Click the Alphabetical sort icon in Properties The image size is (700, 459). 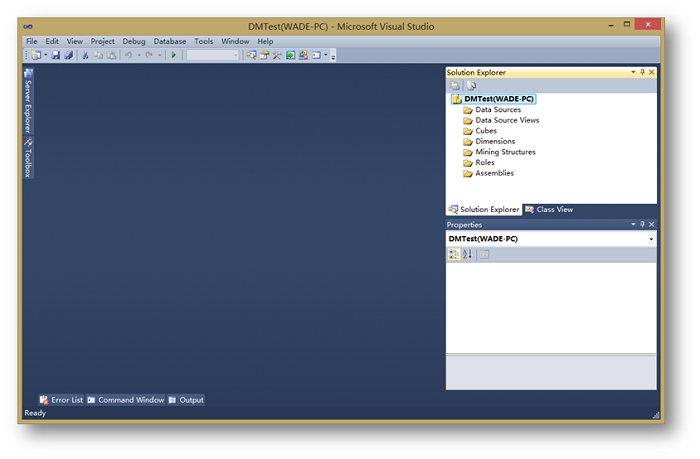pyautogui.click(x=467, y=255)
